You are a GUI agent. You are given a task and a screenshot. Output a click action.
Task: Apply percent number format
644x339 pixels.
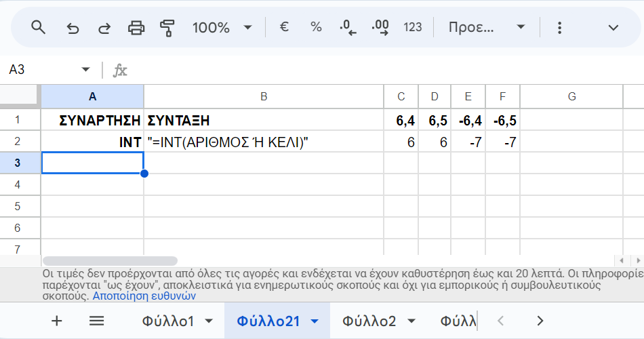click(316, 27)
